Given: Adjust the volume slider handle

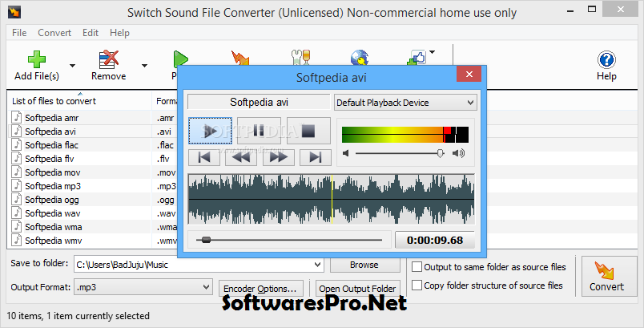Looking at the screenshot, I should (x=441, y=153).
